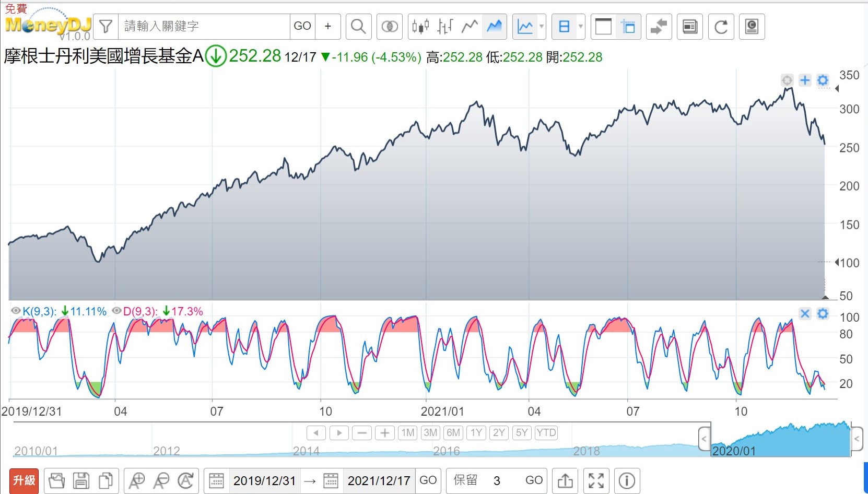Click the fullscreen expand icon

[x=596, y=480]
